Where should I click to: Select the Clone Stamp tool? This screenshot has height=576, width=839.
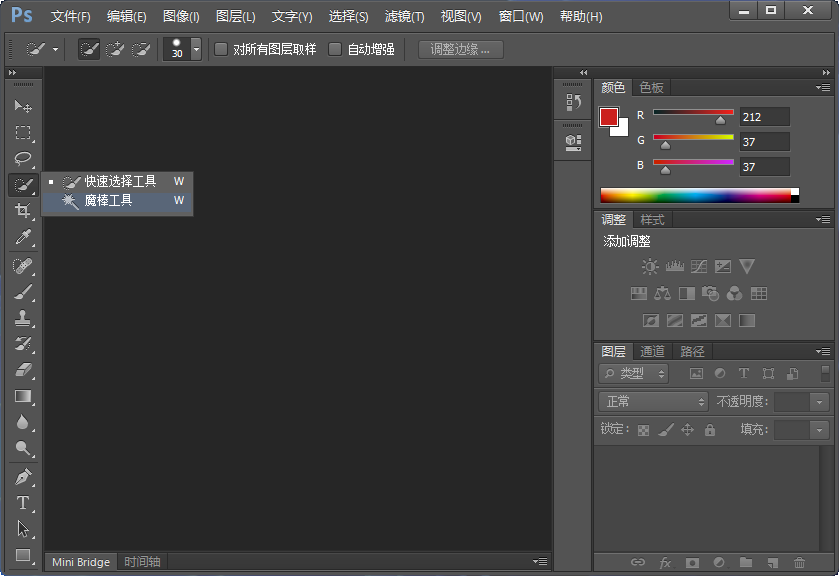(23, 318)
